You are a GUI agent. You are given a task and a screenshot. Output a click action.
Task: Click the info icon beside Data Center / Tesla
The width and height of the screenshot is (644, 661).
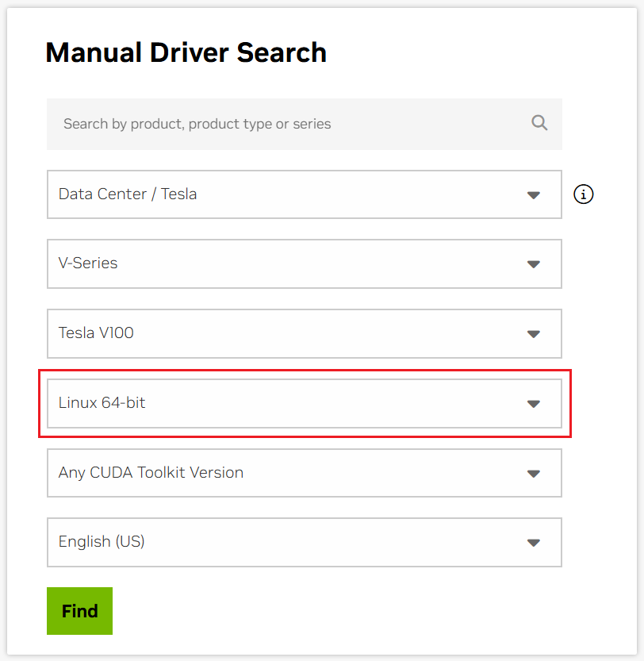583,194
